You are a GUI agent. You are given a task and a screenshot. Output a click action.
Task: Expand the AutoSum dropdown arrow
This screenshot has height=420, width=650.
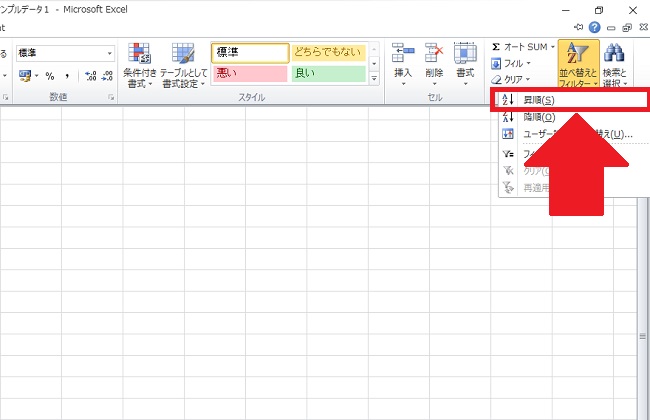click(553, 47)
